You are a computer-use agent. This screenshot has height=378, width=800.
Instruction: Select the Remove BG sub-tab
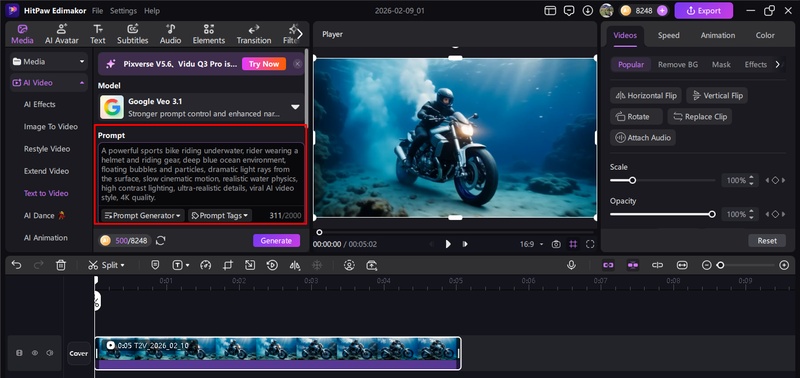pyautogui.click(x=678, y=64)
